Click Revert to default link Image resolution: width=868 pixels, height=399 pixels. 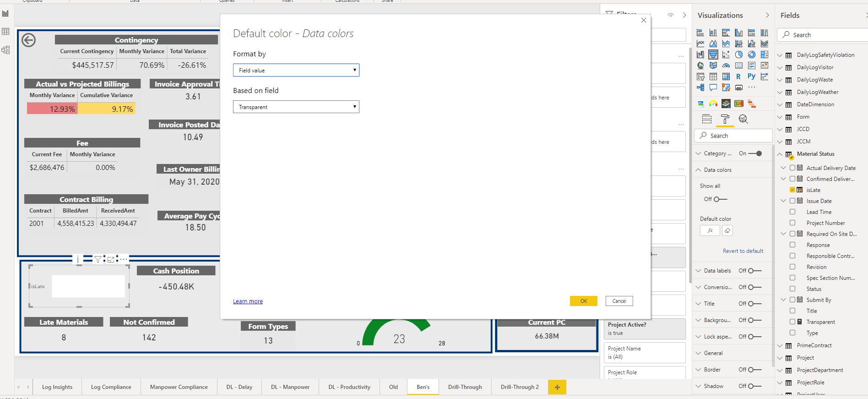[743, 251]
